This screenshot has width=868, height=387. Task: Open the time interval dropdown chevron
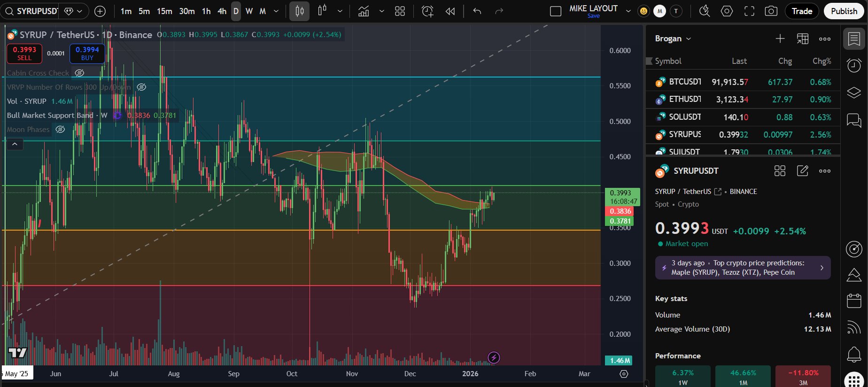click(276, 11)
